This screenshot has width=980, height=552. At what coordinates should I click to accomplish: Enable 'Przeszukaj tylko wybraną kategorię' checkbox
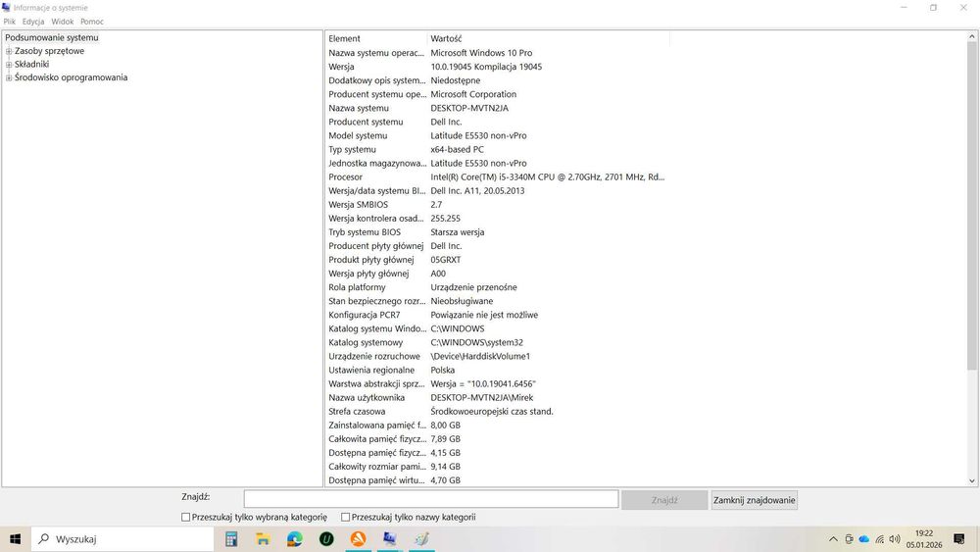pyautogui.click(x=185, y=517)
